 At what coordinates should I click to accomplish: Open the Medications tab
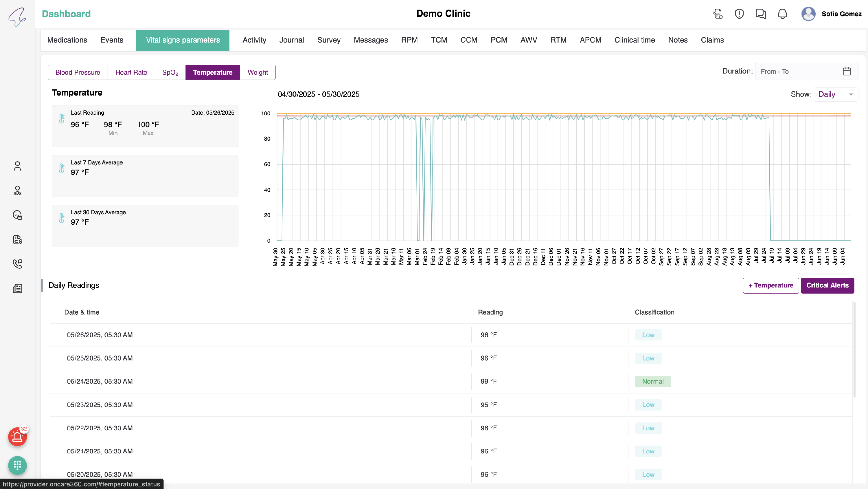coord(67,40)
